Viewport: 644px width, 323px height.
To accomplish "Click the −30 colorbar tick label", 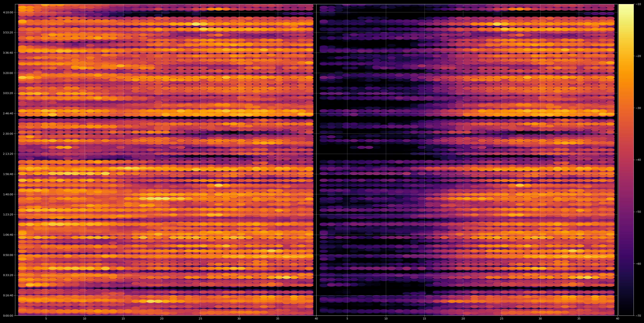I will point(638,108).
